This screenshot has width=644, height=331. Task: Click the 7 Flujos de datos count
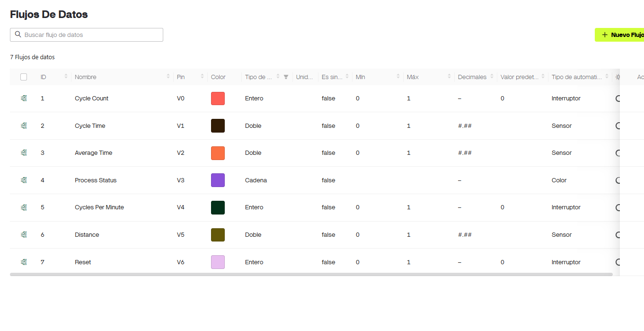click(32, 57)
